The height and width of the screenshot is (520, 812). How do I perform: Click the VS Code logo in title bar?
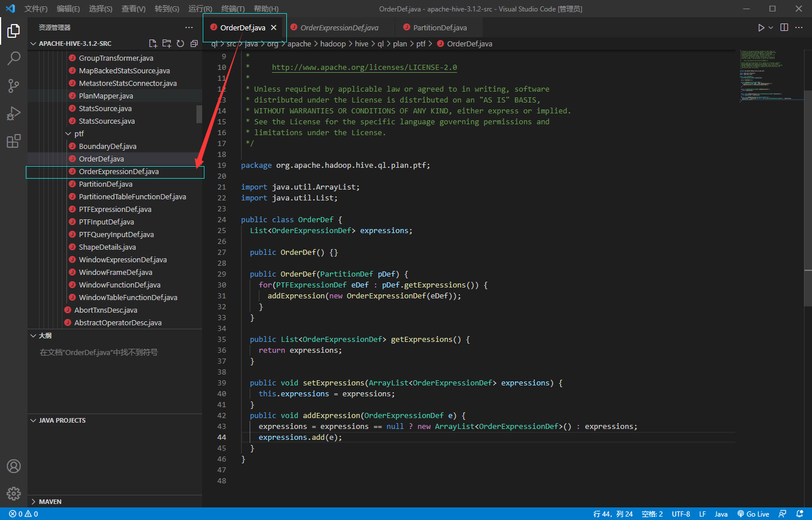click(x=10, y=9)
